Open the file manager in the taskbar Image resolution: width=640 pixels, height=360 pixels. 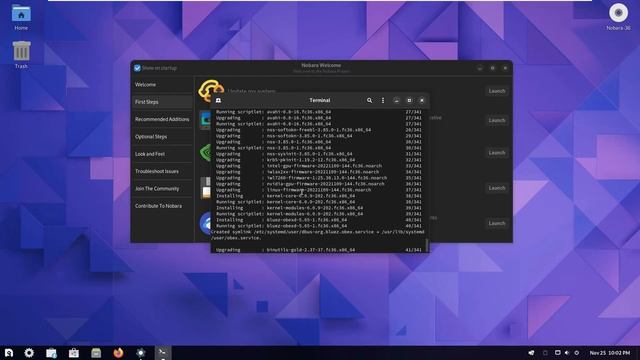click(x=51, y=353)
